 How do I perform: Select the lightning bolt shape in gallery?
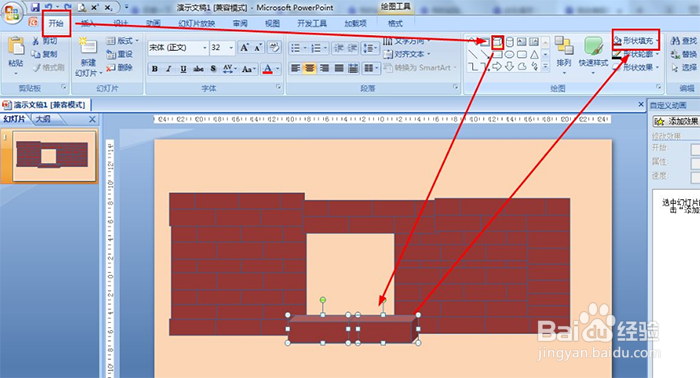pos(534,66)
